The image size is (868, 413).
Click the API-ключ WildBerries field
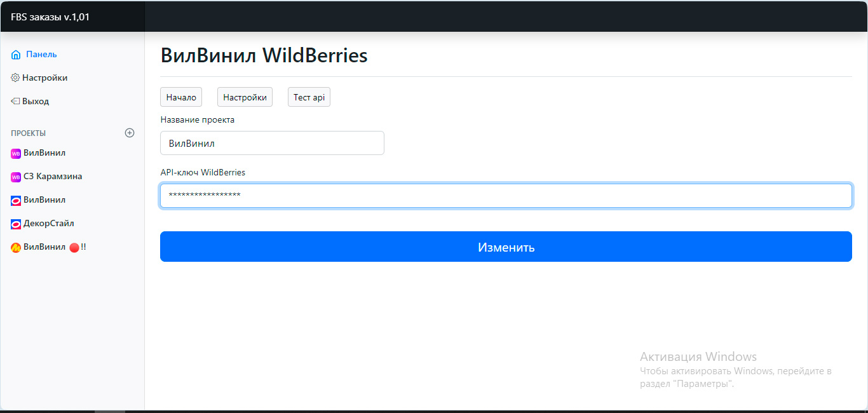point(505,196)
